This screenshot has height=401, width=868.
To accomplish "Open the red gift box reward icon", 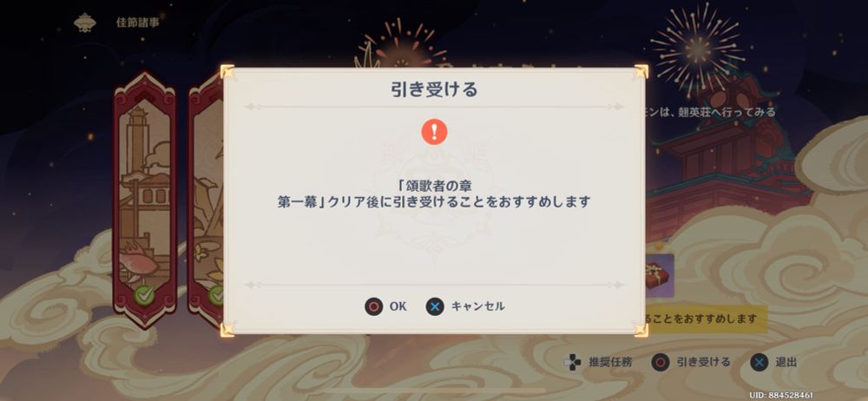I will click(x=660, y=276).
